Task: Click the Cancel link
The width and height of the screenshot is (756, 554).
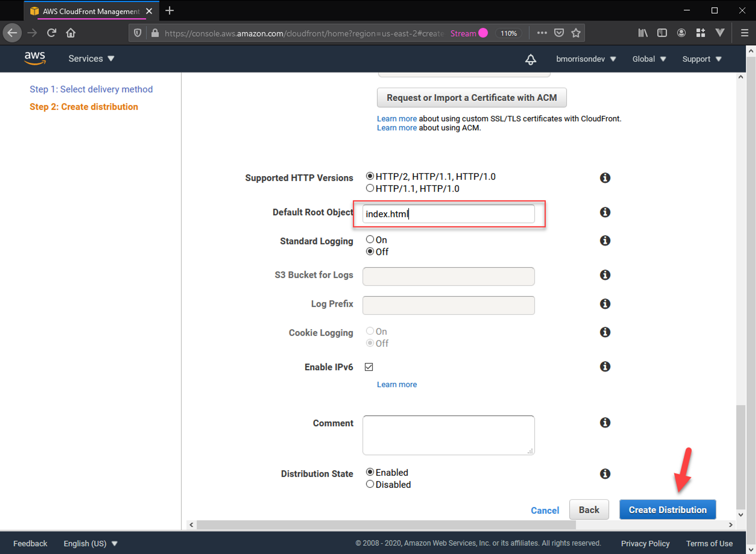Action: coord(545,510)
